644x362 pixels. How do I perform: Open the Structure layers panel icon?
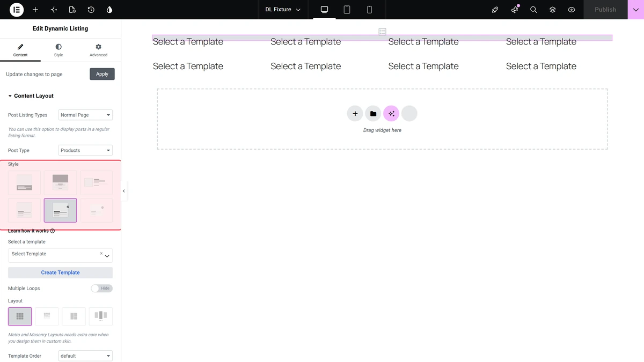tap(552, 10)
